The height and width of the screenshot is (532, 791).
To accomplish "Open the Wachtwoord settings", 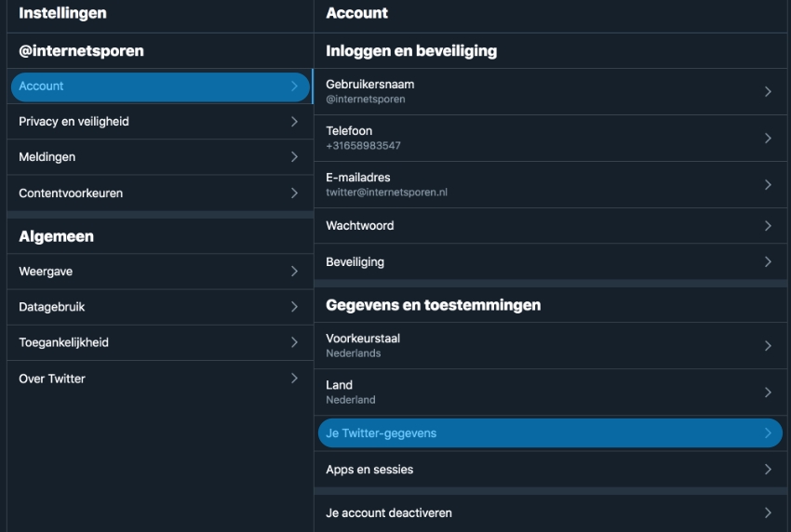I will 549,226.
